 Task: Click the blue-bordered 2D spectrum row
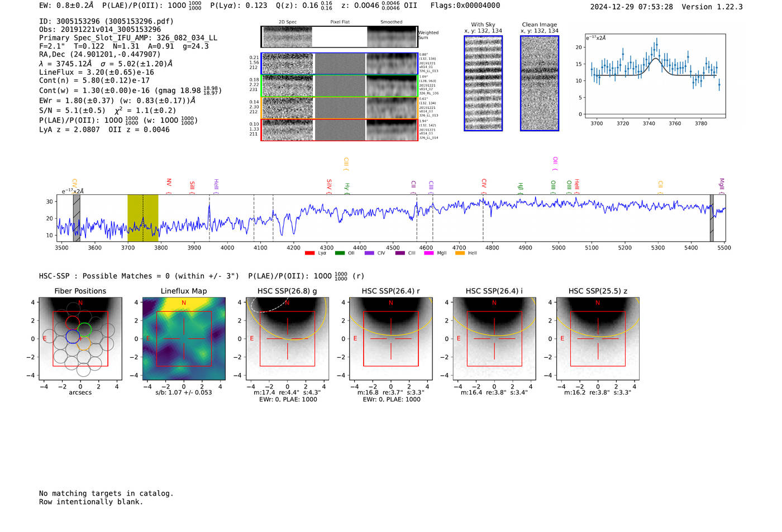pos(339,64)
